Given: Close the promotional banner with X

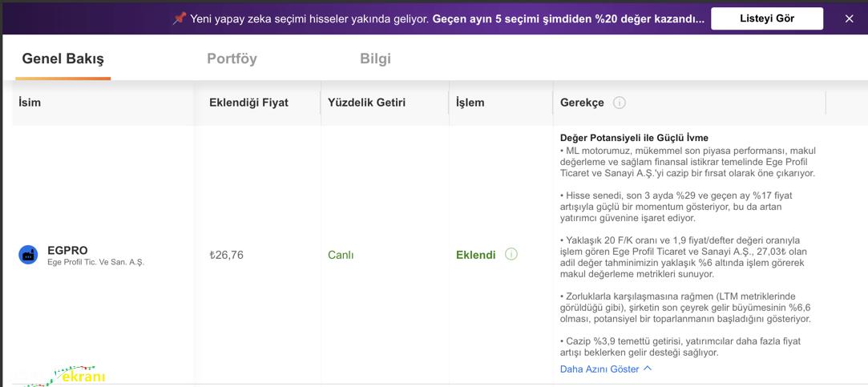Looking at the screenshot, I should click(x=850, y=18).
